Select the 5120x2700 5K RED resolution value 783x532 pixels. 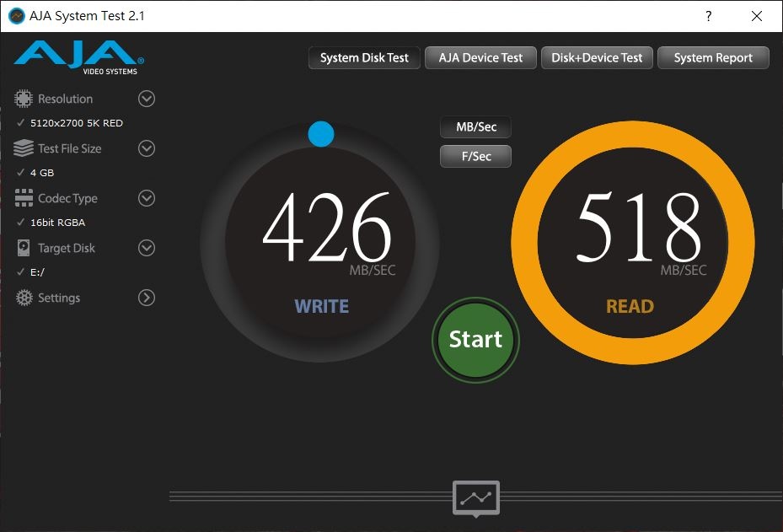(x=77, y=123)
